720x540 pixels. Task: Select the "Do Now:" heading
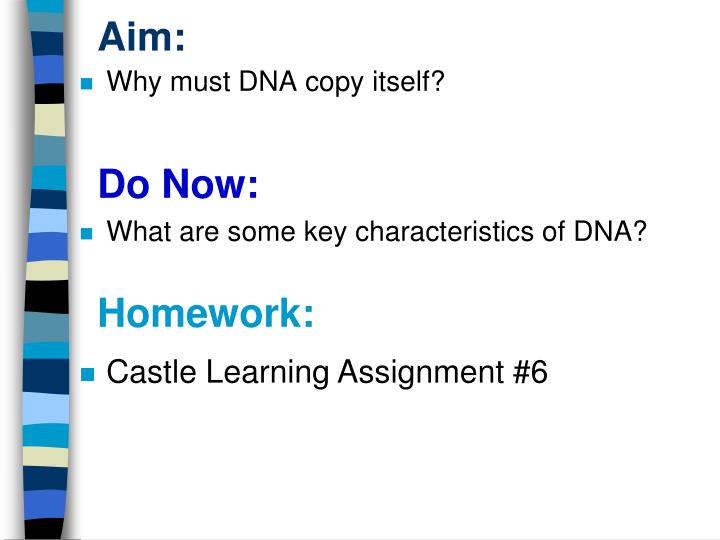coord(178,184)
